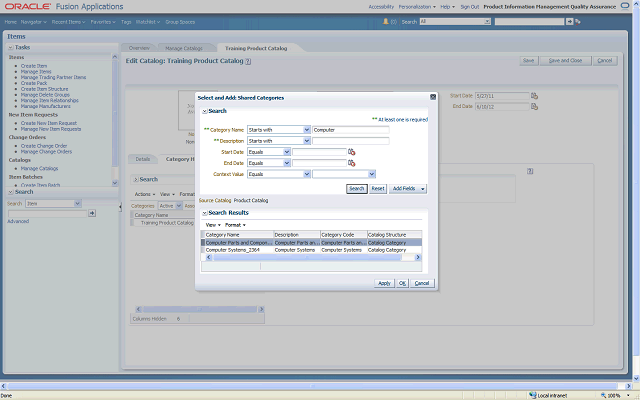Close the Select and Add Shared Categories dialog
This screenshot has height=400, width=640.
click(433, 97)
